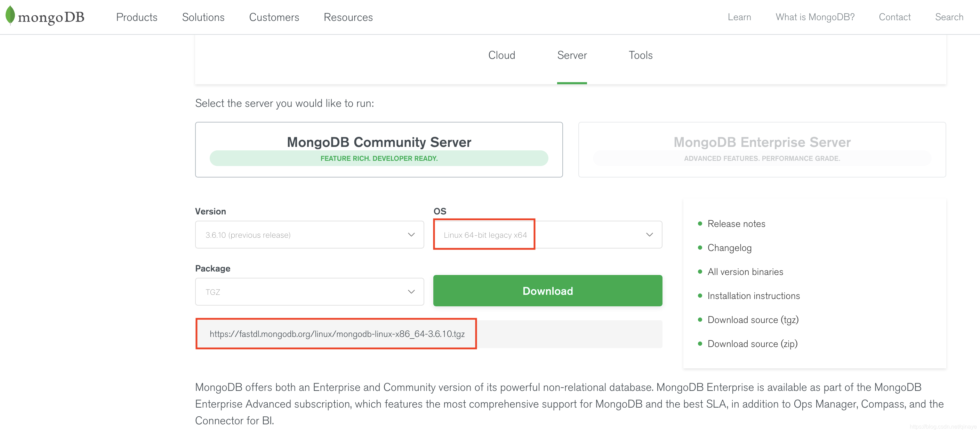The image size is (980, 433).
Task: Open the Version dropdown showing 3.6.10
Action: 309,235
